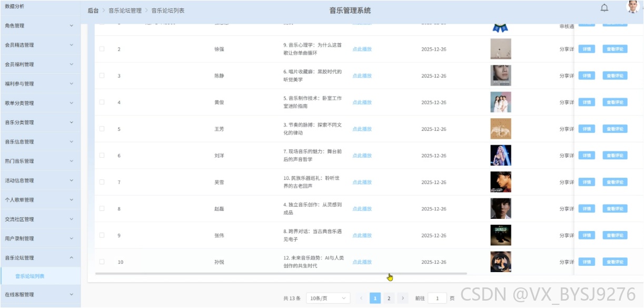Screen dimensions: 644x308
Task: Open cover thumbnail in 刘洋 row
Action: 501,156
